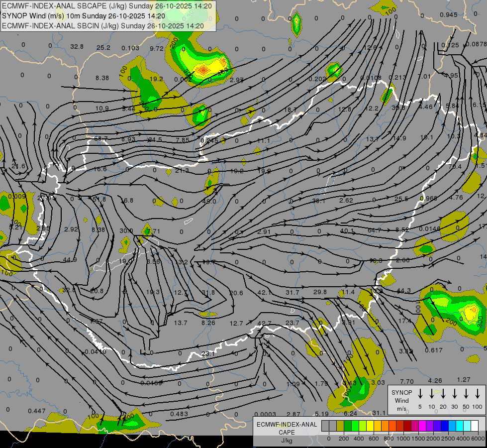The width and height of the screenshot is (487, 448).
Task: Click the '6000' label on CAPE scale
Action: point(479,439)
